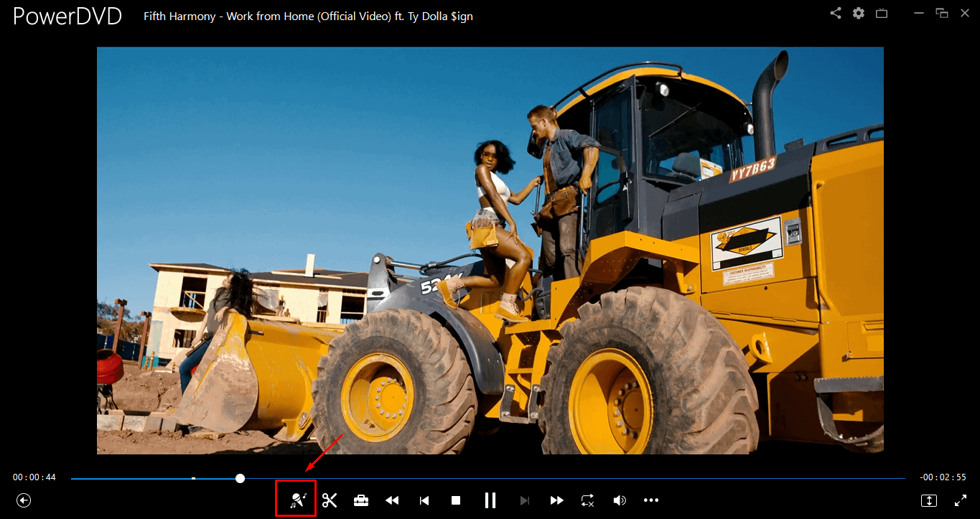The image size is (980, 519).
Task: Open the toolbox of extra features
Action: [x=361, y=500]
